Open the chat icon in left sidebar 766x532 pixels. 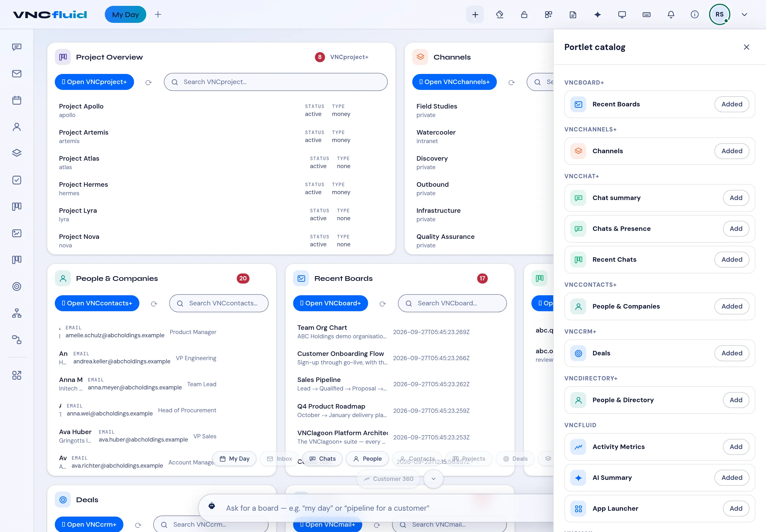pos(17,47)
